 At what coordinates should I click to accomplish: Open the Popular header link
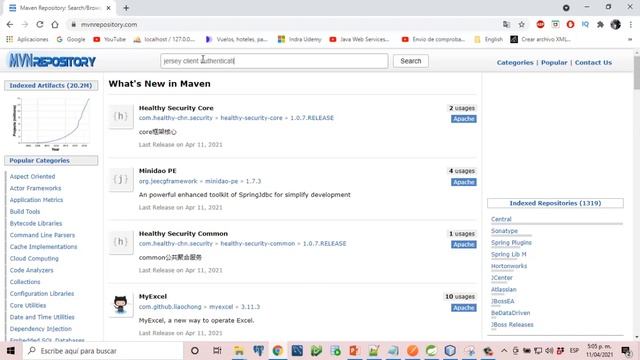click(x=554, y=62)
